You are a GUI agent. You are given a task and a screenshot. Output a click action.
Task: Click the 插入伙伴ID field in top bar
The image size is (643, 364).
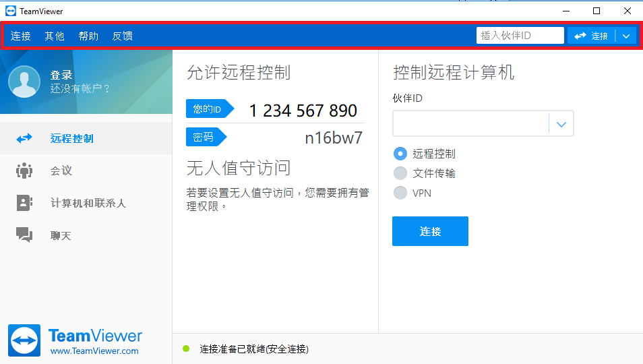(x=520, y=36)
